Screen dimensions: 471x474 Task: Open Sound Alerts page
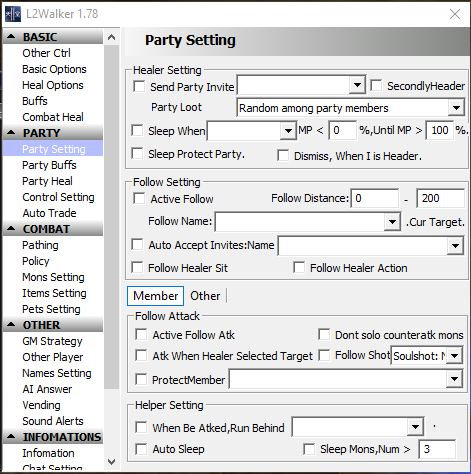(x=53, y=421)
